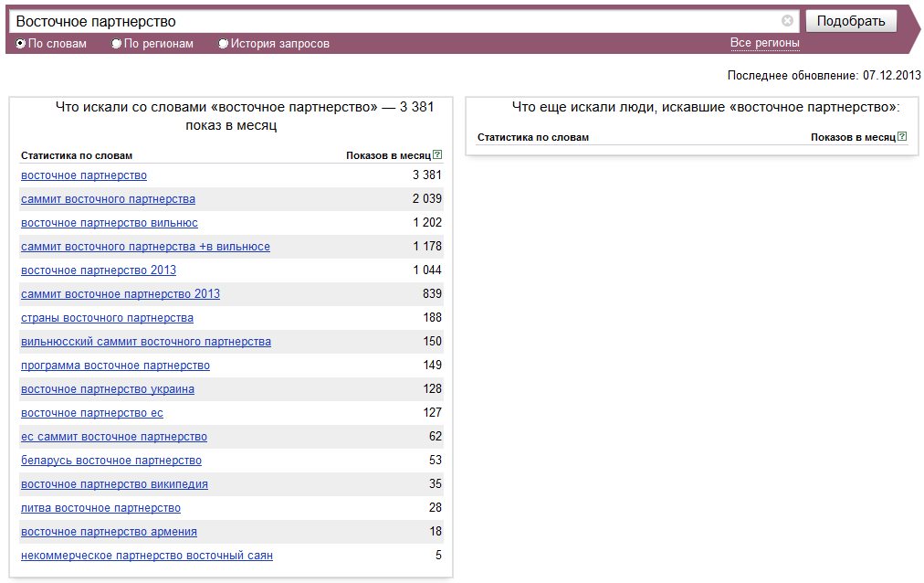
Task: Open 'восточное партнерство википедия' link
Action: point(114,484)
